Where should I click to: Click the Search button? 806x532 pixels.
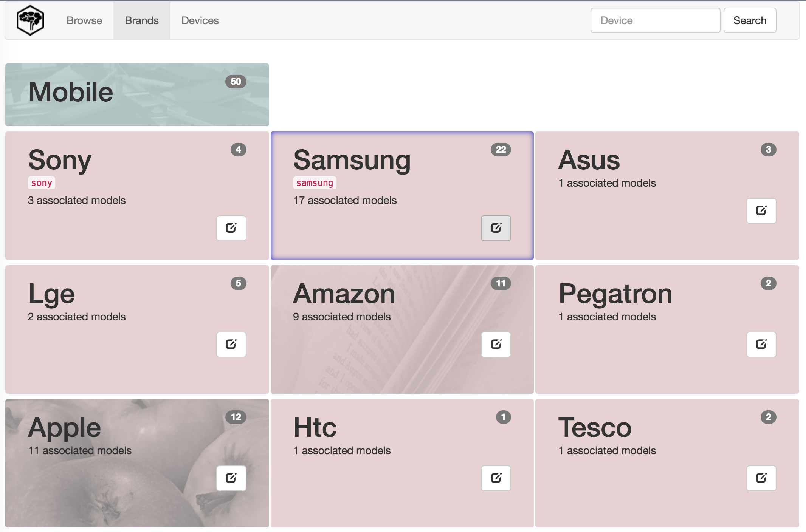click(750, 20)
